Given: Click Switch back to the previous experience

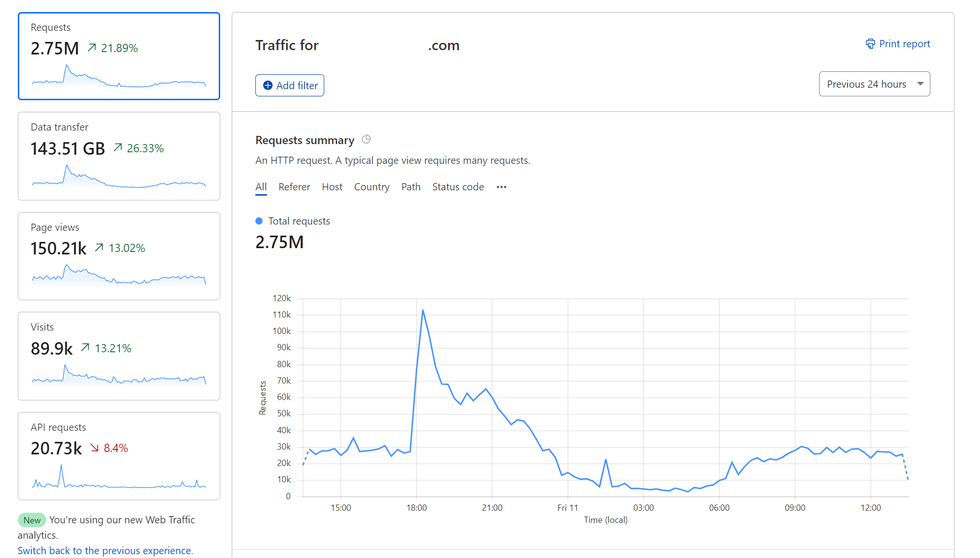Looking at the screenshot, I should 105,550.
